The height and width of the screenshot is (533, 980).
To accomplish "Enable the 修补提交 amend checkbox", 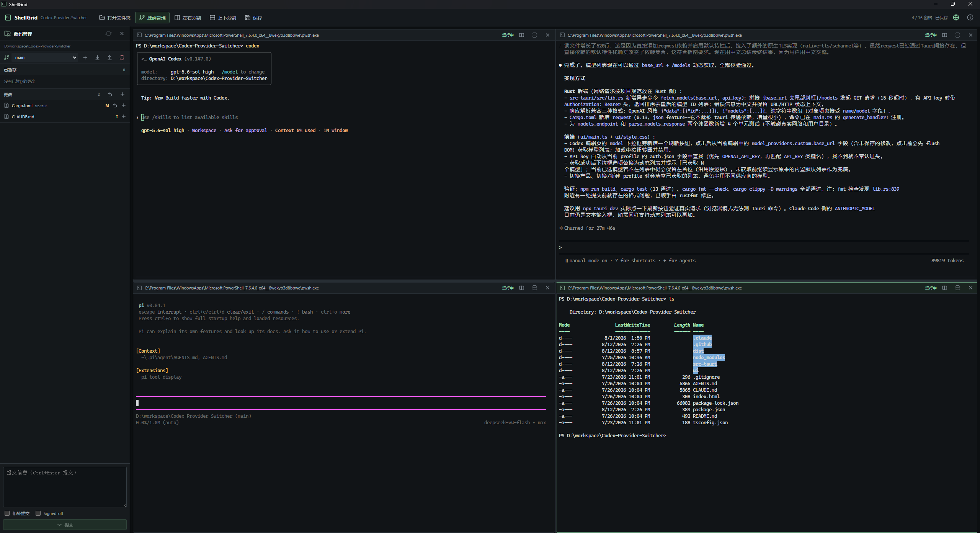I will [7, 513].
